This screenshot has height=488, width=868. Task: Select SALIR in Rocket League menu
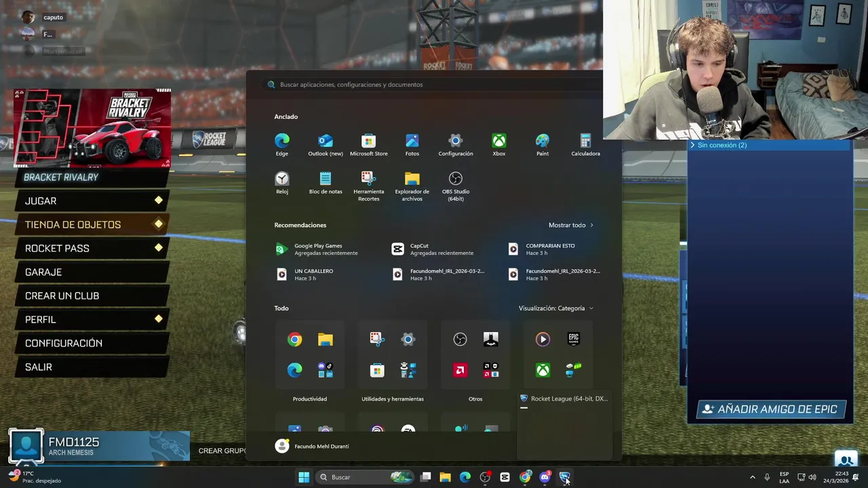coord(92,367)
